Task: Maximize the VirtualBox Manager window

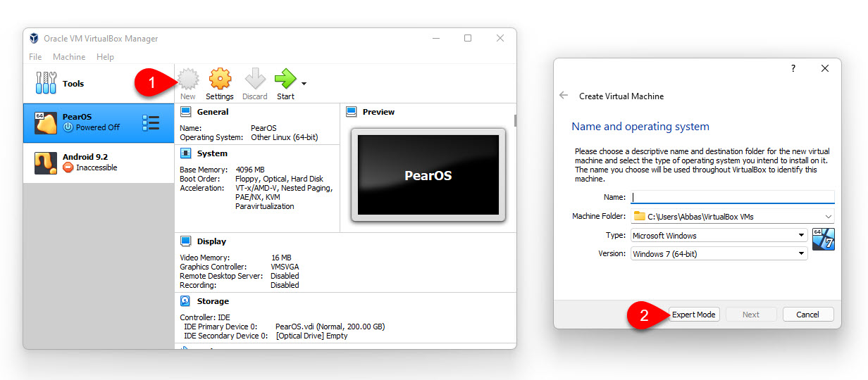Action: click(x=468, y=39)
